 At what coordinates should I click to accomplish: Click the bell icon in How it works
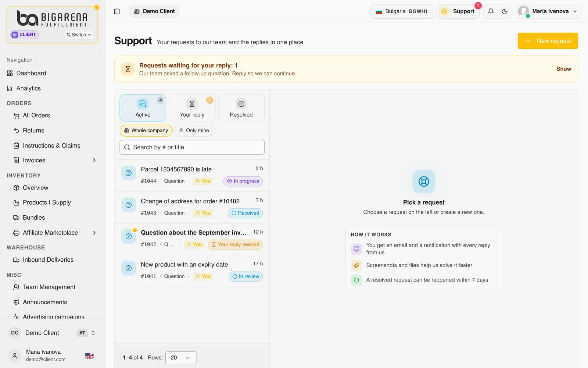coord(356,249)
